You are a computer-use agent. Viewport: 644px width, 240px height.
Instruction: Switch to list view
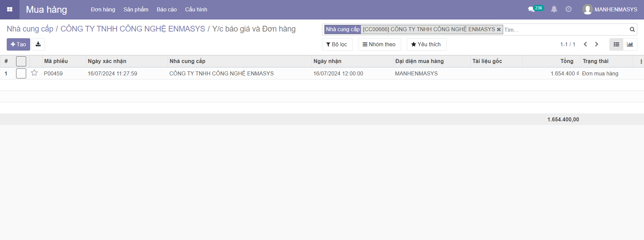click(x=616, y=44)
